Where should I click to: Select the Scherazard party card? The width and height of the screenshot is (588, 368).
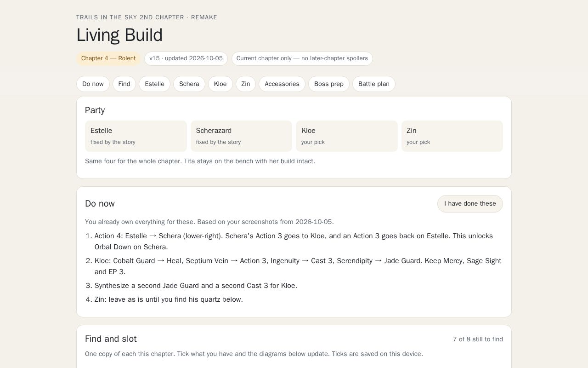[x=241, y=136]
